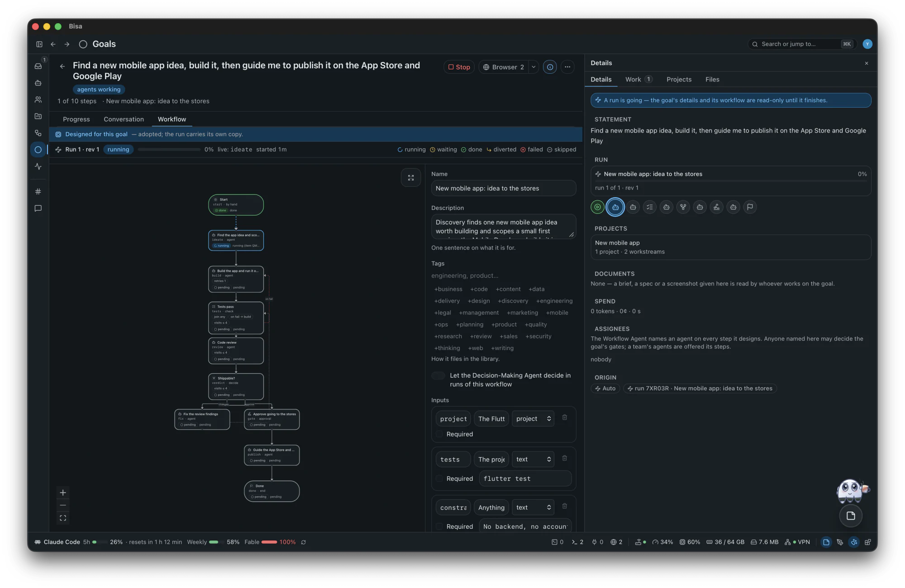
Task: Fit the workflow canvas to view
Action: click(63, 518)
